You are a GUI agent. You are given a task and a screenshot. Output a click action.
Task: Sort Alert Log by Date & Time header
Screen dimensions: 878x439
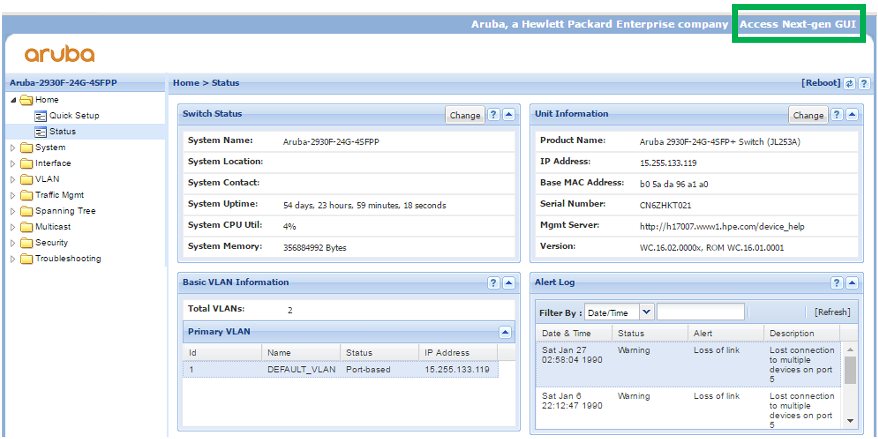(574, 333)
